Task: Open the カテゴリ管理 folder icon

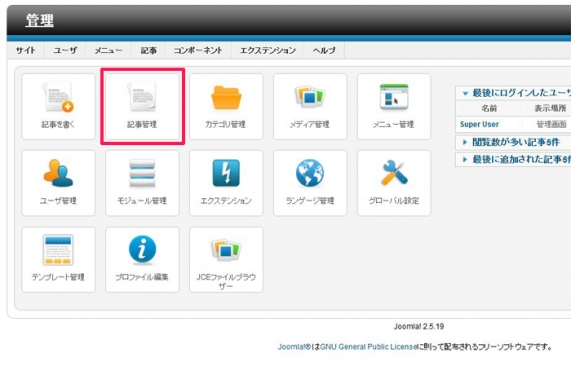Action: [226, 106]
